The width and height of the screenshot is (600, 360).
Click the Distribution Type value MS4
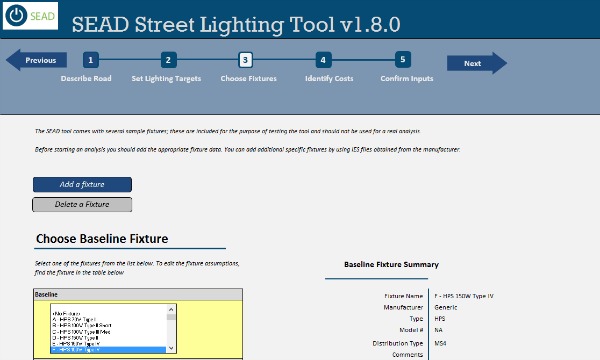click(x=440, y=344)
